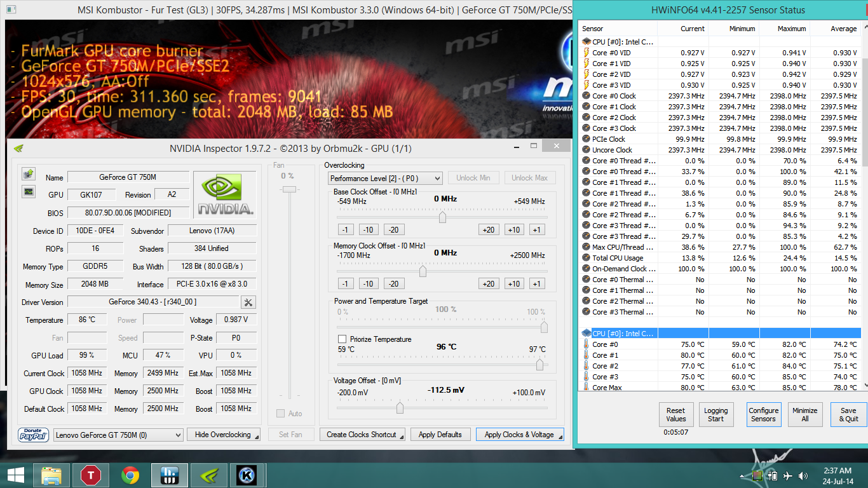Switch to MSI Kombustor taskbar icon
The width and height of the screenshot is (868, 488).
[x=247, y=475]
